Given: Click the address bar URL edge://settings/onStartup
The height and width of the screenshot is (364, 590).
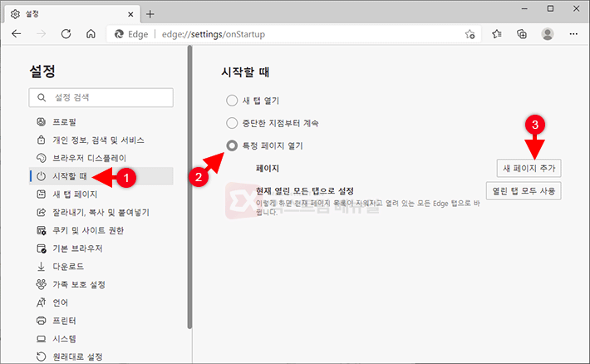Looking at the screenshot, I should point(214,34).
